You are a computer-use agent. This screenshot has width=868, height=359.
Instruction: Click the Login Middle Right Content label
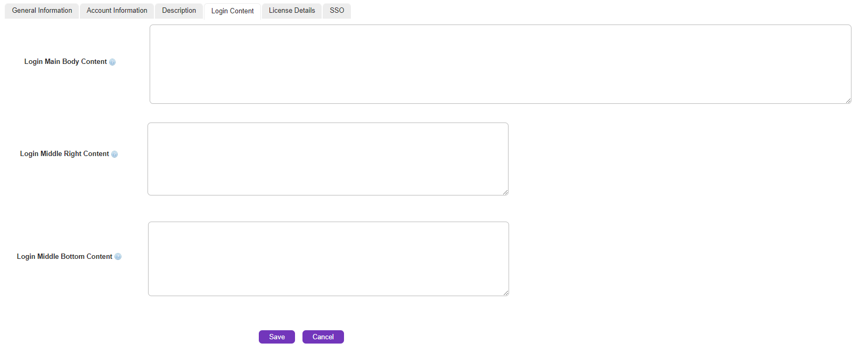(64, 154)
